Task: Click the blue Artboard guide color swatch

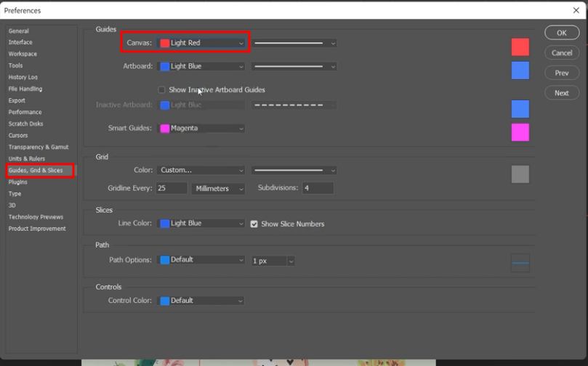Action: coord(520,70)
